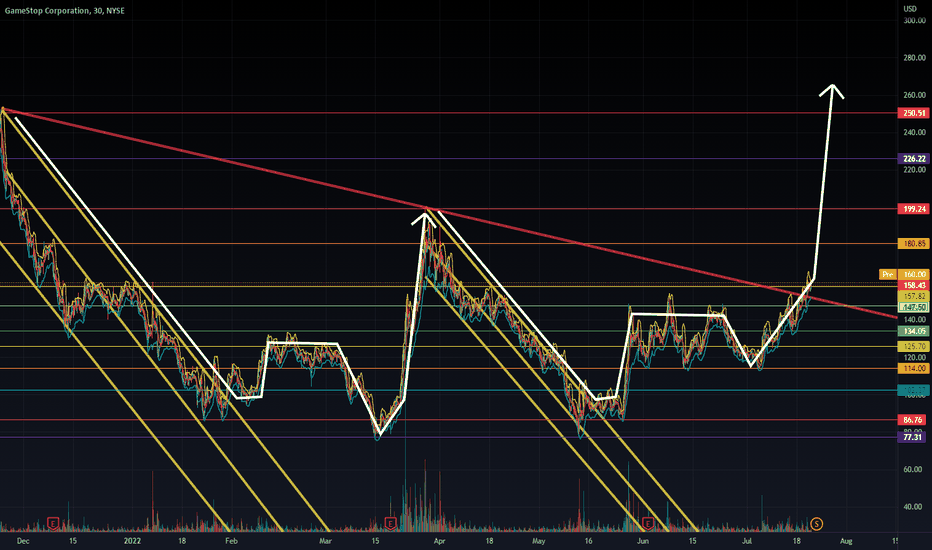This screenshot has height=550, width=932.
Task: Click the 300.00 price axis tick
Action: click(x=914, y=20)
